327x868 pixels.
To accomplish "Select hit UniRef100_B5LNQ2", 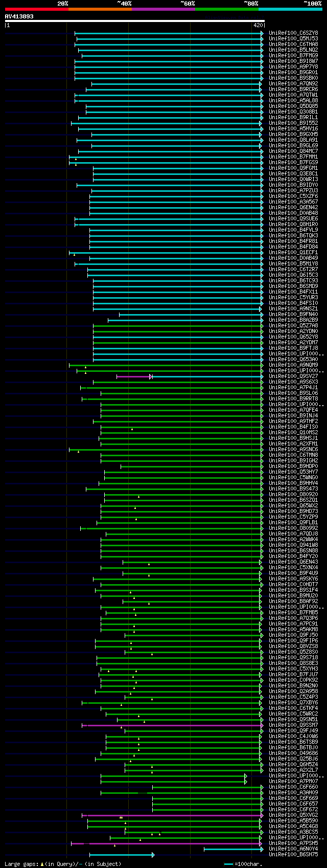I will tap(293, 50).
